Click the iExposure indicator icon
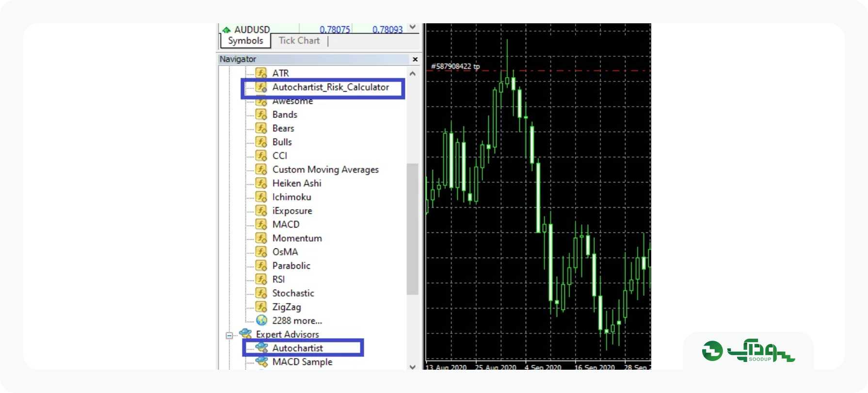The image size is (868, 393). click(261, 211)
